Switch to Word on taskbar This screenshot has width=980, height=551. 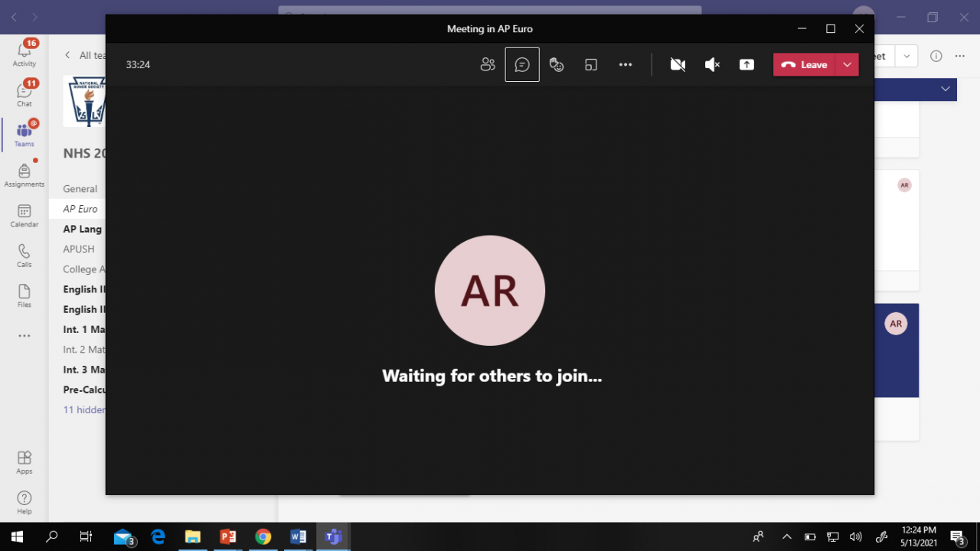(x=299, y=536)
